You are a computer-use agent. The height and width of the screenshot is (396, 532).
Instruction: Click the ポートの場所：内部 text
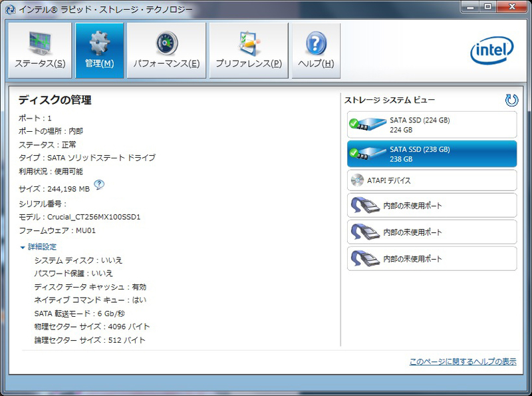pos(51,131)
